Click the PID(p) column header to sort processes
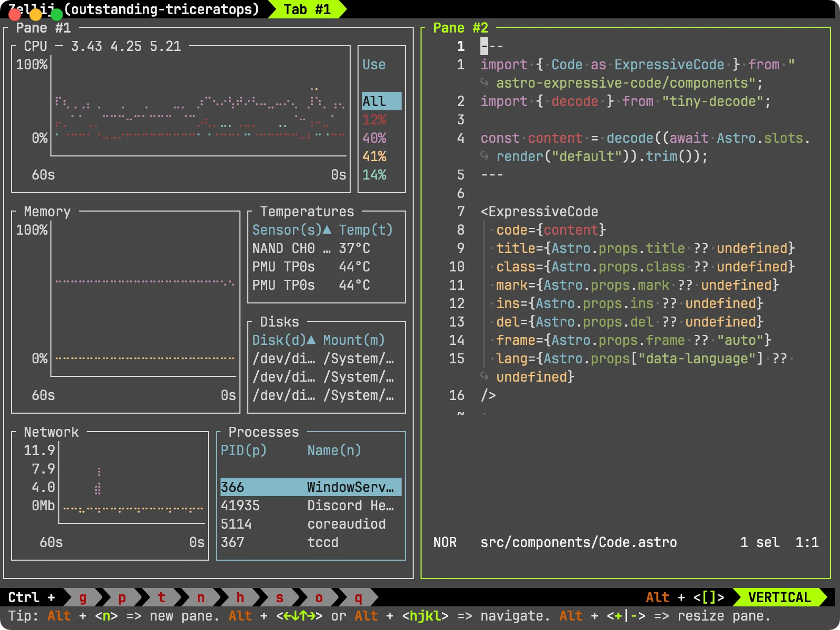The image size is (840, 630). click(244, 450)
